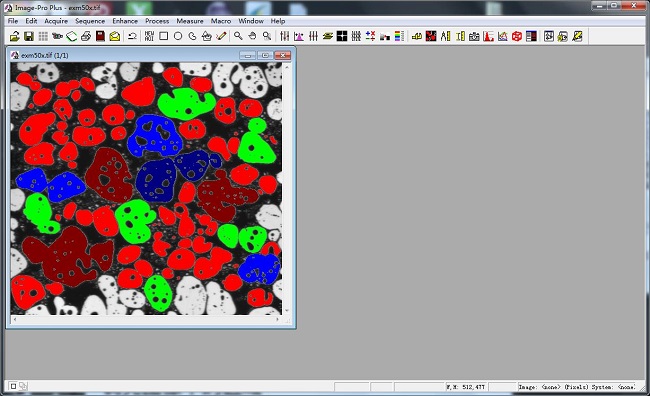Minimize the exm50x.tif image window
The image size is (650, 396).
pyautogui.click(x=247, y=55)
